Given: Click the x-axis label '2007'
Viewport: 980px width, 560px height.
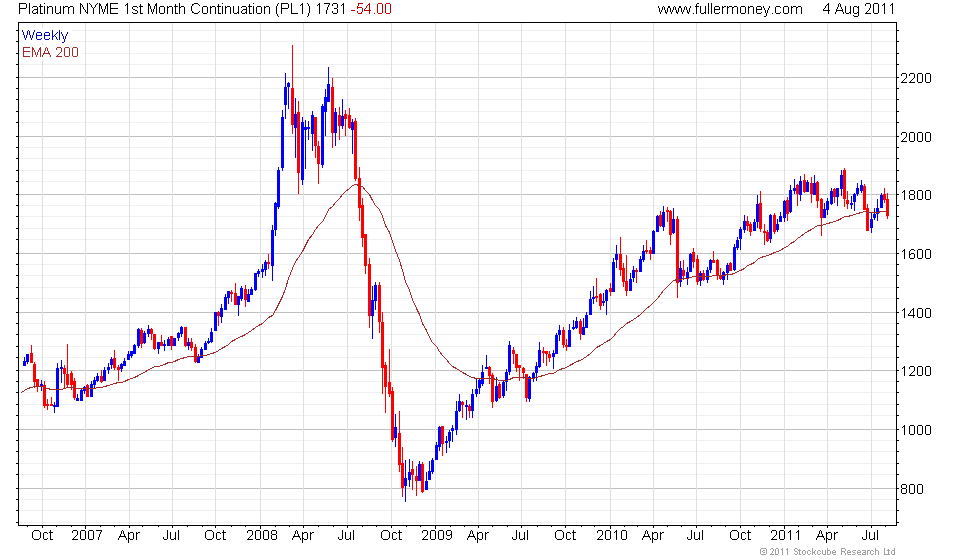Looking at the screenshot, I should coord(86,536).
